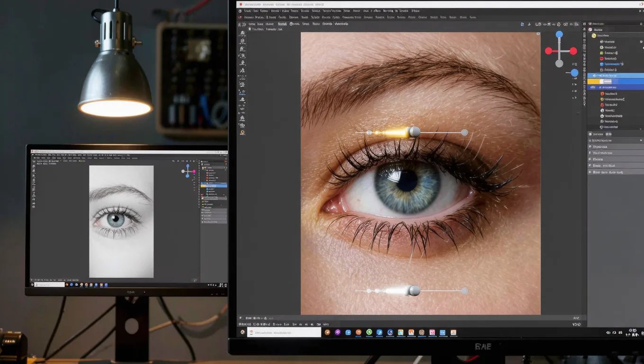Click the axis gizmo on the small monitor
The width and height of the screenshot is (644, 364).
188,171
